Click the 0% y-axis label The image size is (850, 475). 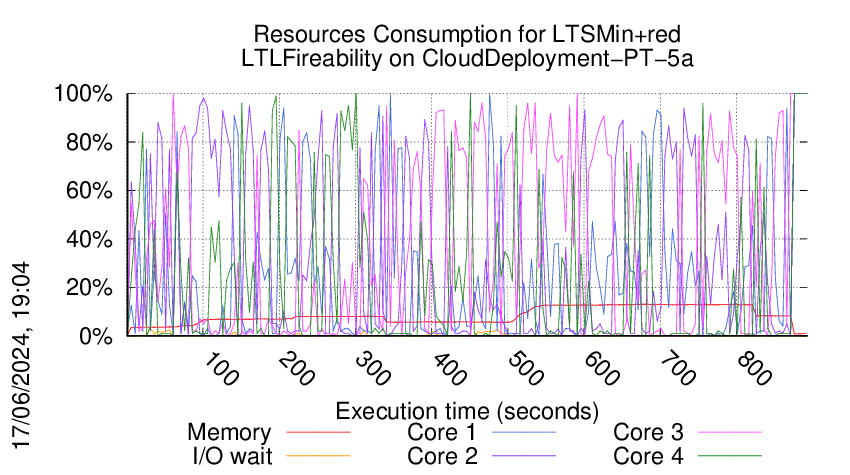point(95,336)
